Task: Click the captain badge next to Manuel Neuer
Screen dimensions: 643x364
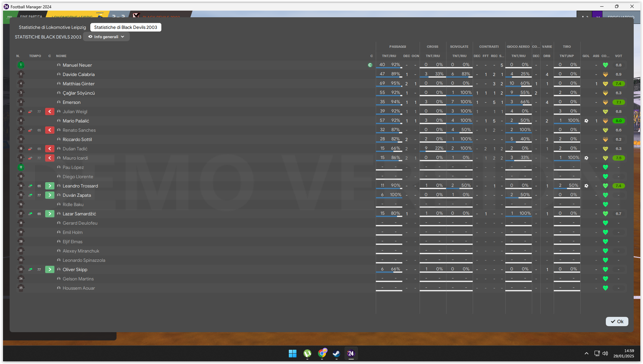Action: pyautogui.click(x=370, y=65)
